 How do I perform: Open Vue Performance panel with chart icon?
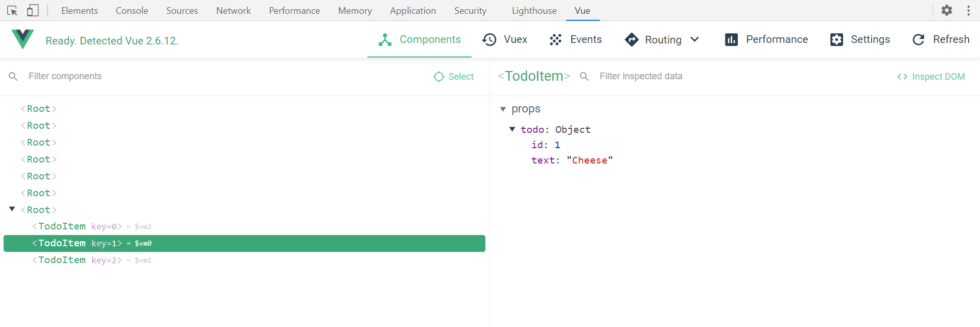click(766, 39)
